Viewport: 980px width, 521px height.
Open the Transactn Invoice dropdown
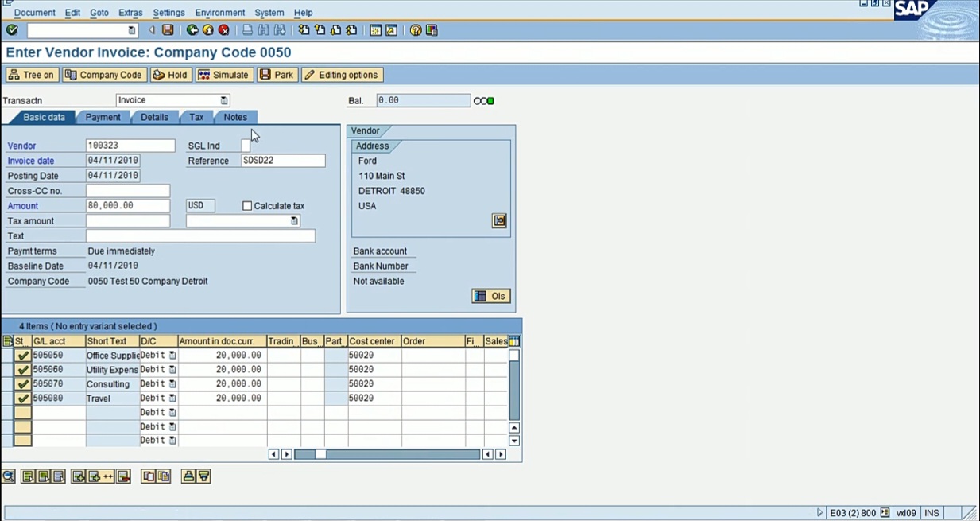[x=224, y=100]
